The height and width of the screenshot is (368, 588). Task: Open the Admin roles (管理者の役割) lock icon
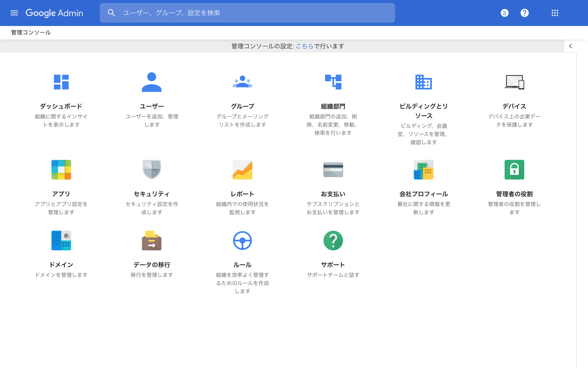tap(514, 170)
